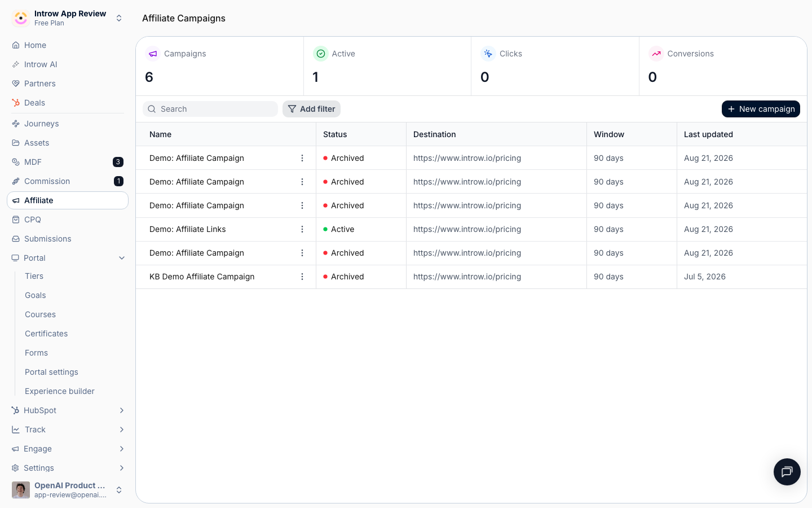Click the Settings gear icon
This screenshot has height=508, width=812.
(x=15, y=468)
